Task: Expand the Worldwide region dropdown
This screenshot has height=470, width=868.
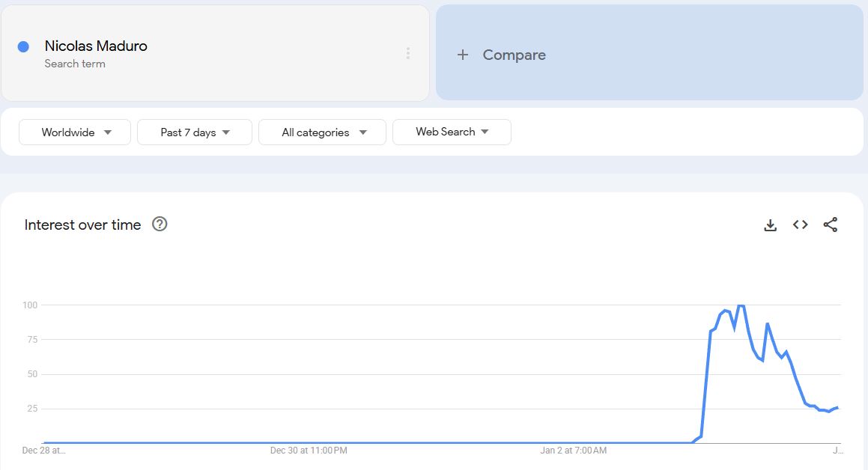Action: (75, 132)
